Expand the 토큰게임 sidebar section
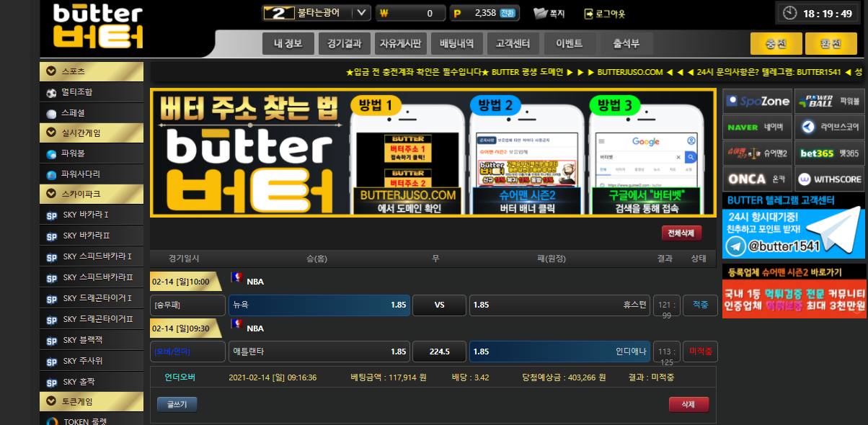 pos(51,401)
